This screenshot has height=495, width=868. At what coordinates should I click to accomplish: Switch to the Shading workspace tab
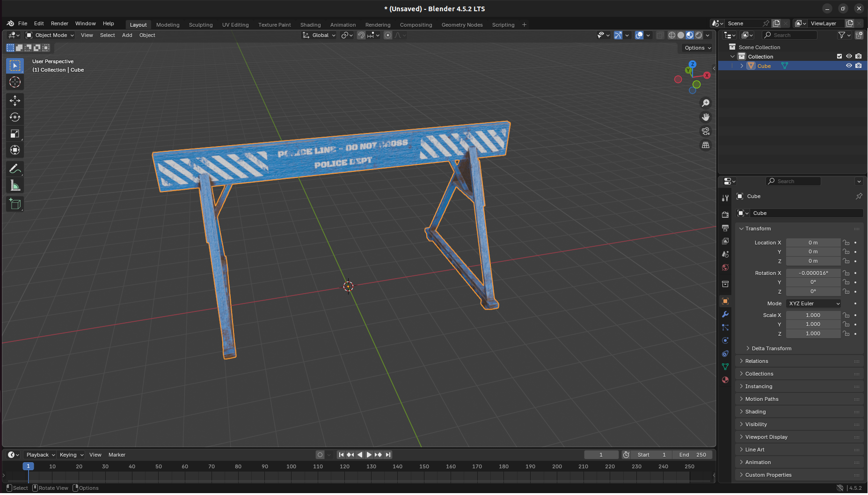pyautogui.click(x=310, y=24)
